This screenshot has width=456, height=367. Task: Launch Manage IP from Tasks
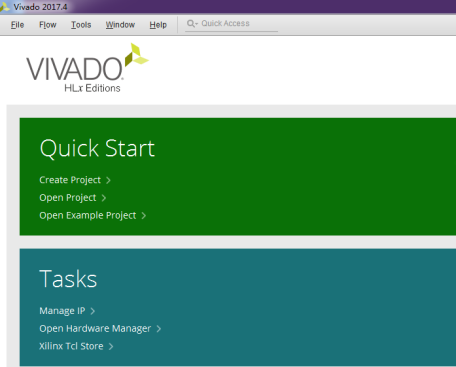pos(62,311)
